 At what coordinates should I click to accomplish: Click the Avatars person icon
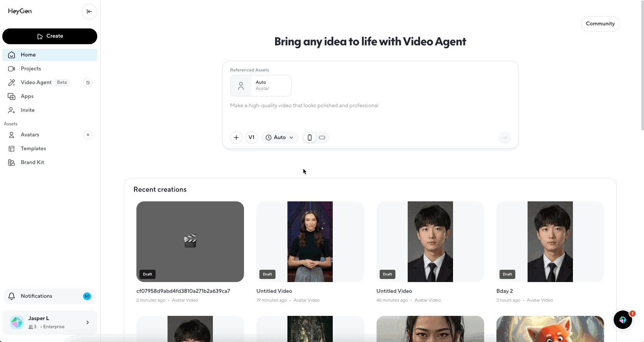(12, 135)
